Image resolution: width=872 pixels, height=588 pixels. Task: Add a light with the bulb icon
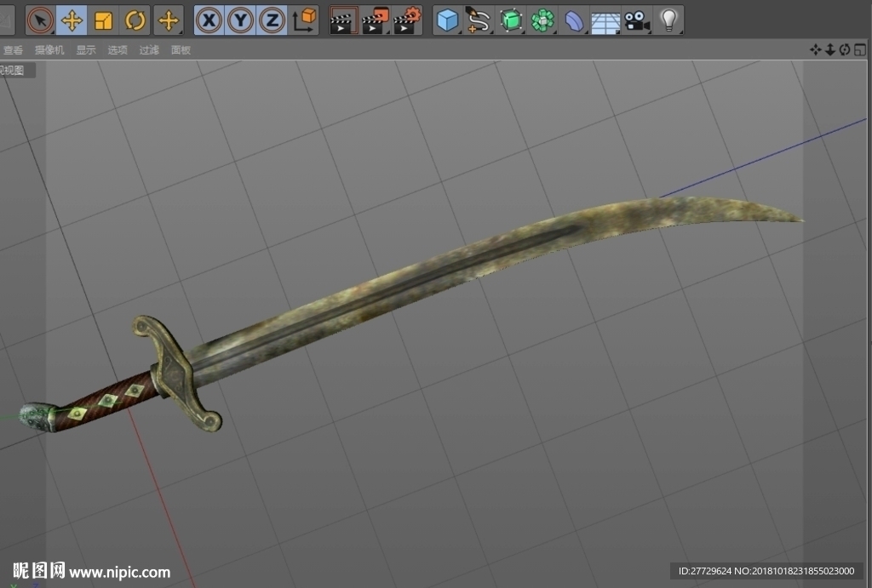coord(669,20)
